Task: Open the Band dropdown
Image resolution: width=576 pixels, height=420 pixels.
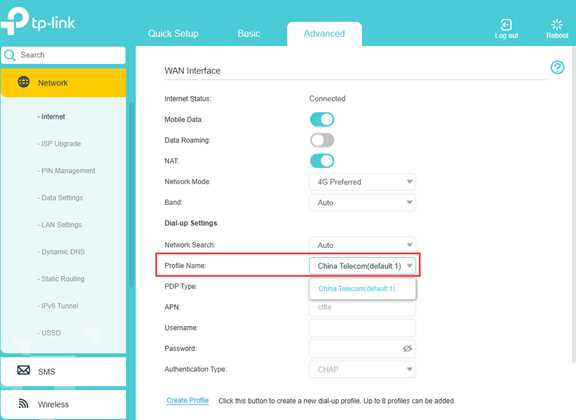Action: (x=363, y=202)
